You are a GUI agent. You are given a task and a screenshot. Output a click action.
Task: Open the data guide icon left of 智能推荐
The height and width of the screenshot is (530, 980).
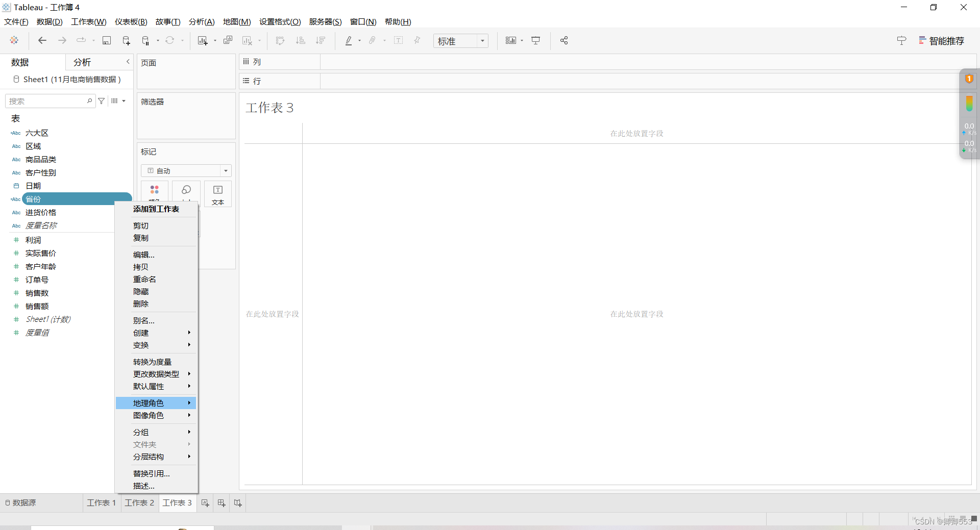click(x=902, y=40)
